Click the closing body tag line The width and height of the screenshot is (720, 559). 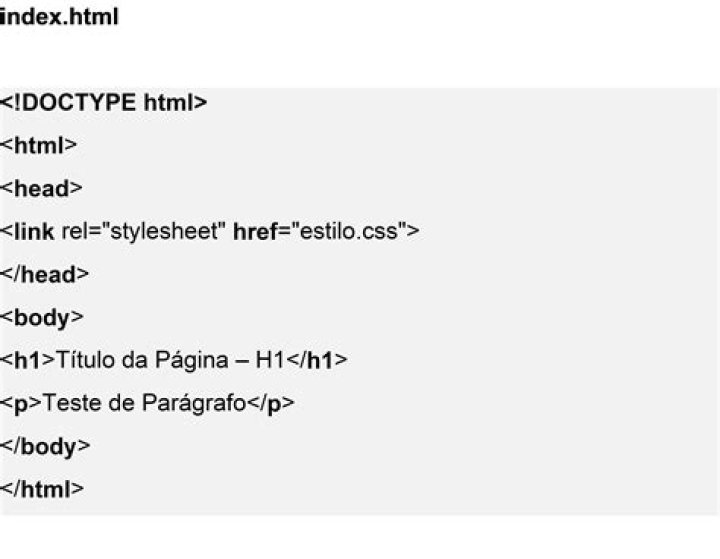45,446
